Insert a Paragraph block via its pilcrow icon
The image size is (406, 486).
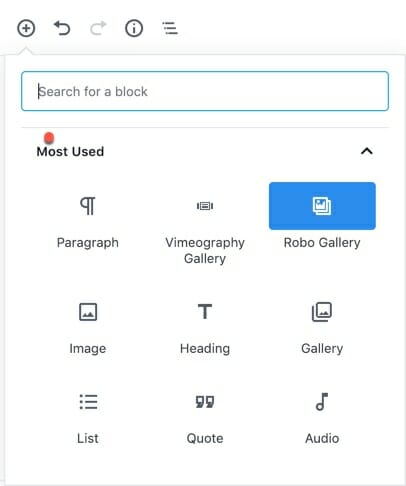point(88,206)
